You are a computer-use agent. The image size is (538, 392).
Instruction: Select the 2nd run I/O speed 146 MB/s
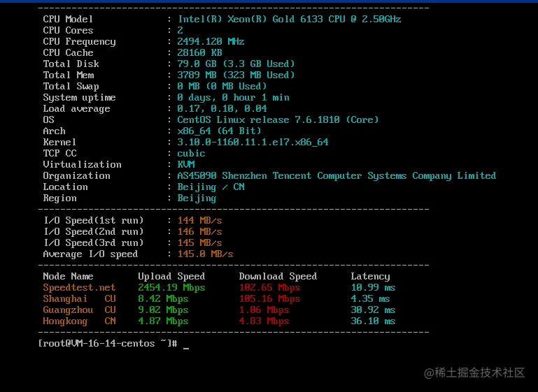[199, 232]
